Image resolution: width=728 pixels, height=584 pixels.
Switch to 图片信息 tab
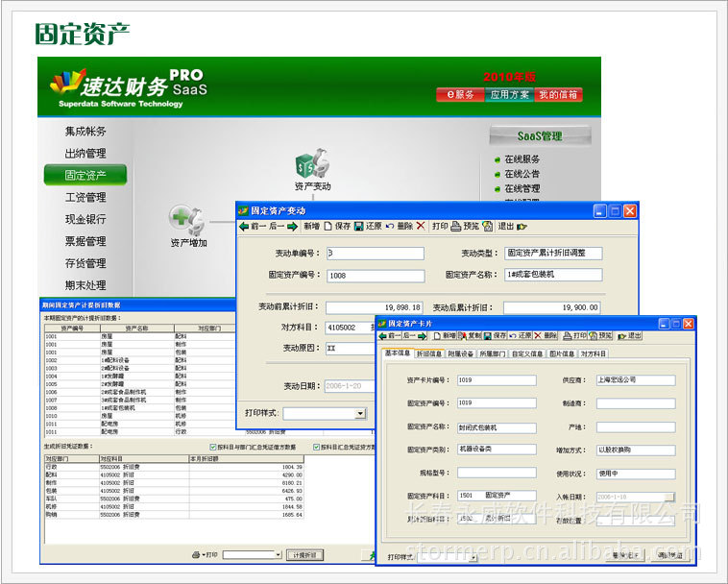click(562, 353)
